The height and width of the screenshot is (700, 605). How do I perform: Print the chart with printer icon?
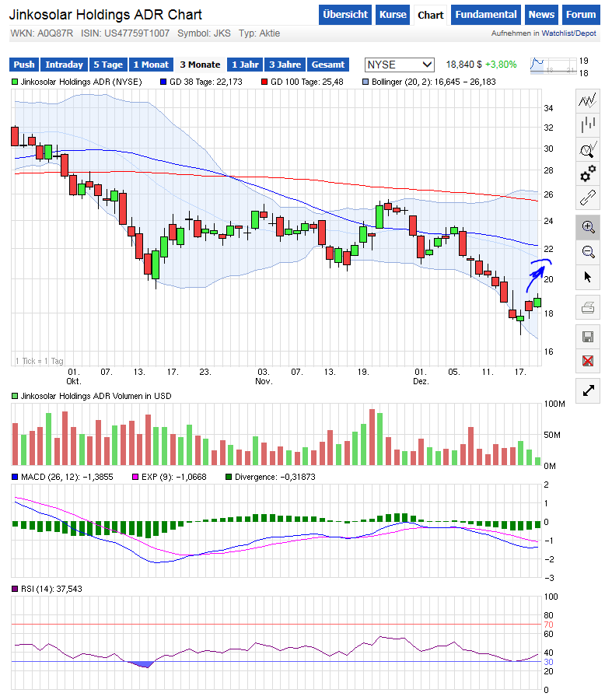[588, 307]
